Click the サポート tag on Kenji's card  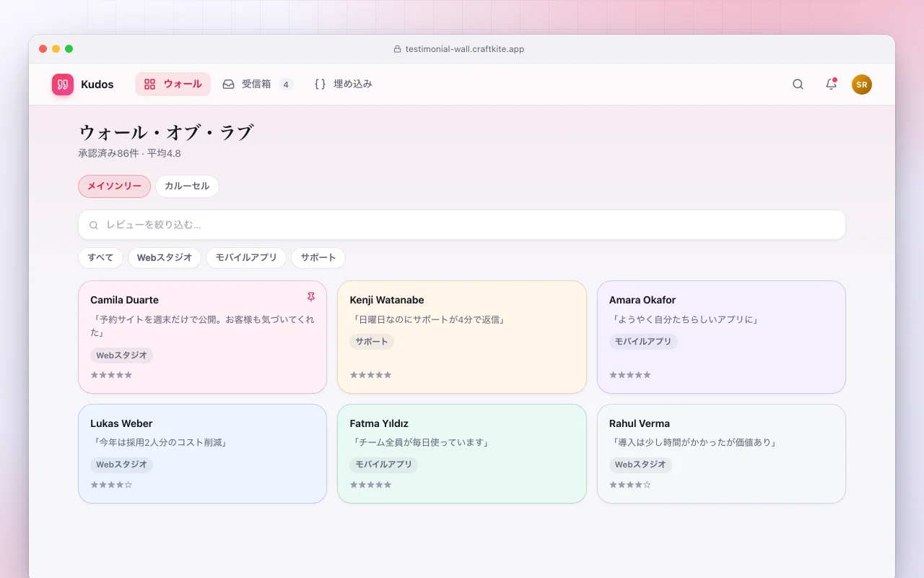pos(372,342)
